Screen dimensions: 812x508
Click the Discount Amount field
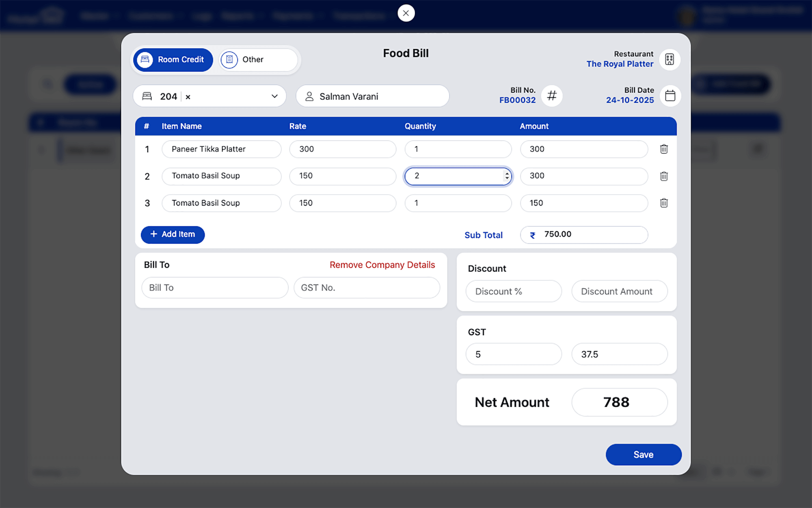619,291
